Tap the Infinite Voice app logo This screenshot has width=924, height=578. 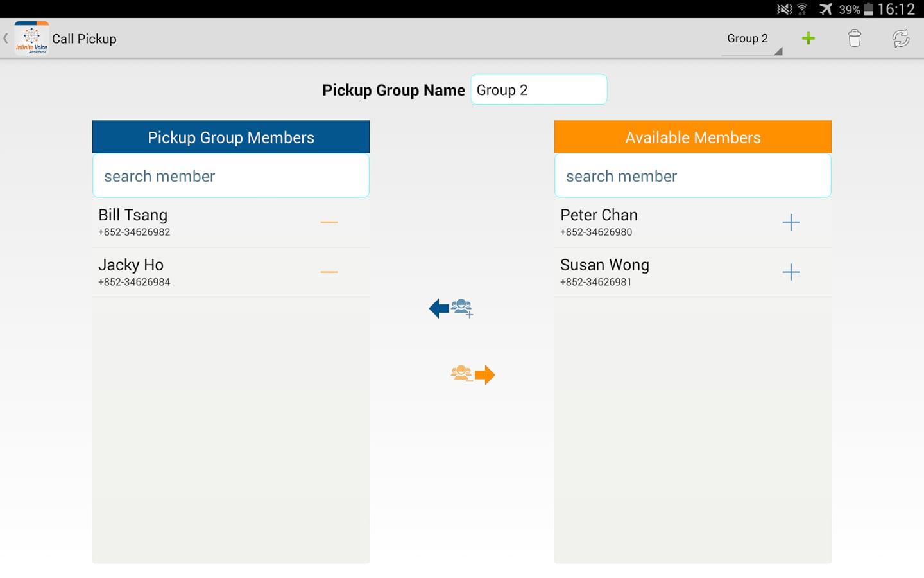coord(31,39)
